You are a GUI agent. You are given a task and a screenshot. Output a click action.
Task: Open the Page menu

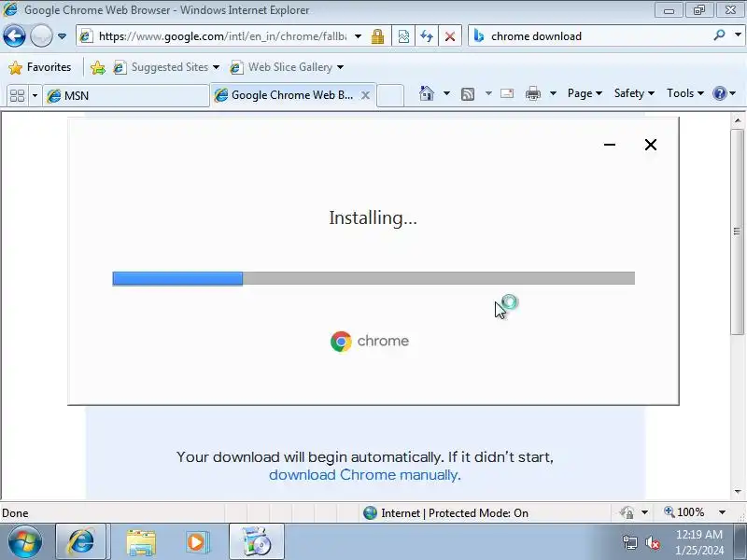(x=585, y=93)
